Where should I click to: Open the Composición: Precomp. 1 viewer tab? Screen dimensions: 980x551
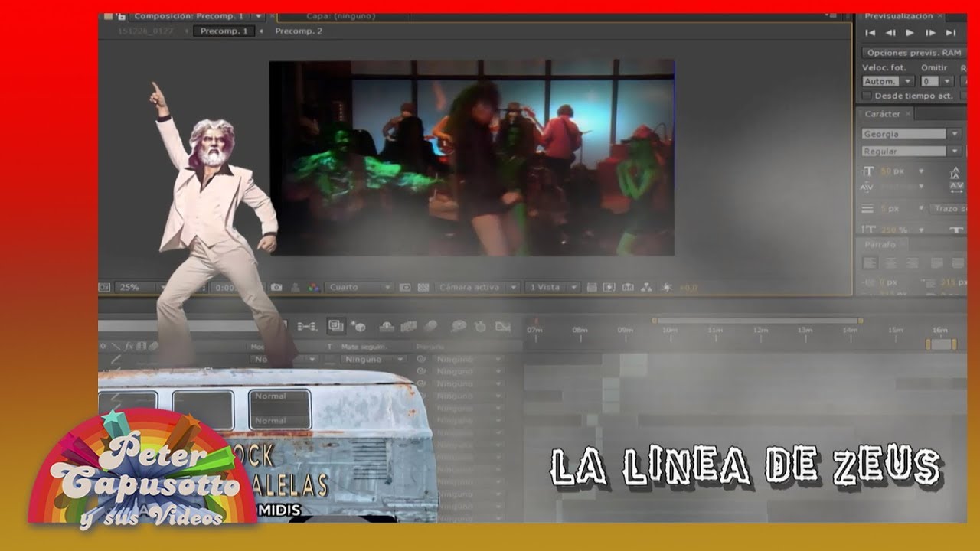point(188,15)
